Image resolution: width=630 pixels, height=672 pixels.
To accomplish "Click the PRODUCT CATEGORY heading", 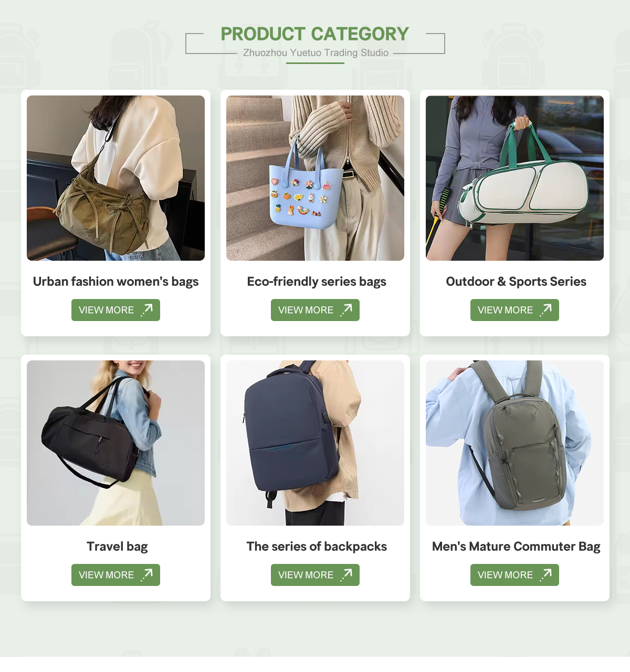I will click(314, 34).
